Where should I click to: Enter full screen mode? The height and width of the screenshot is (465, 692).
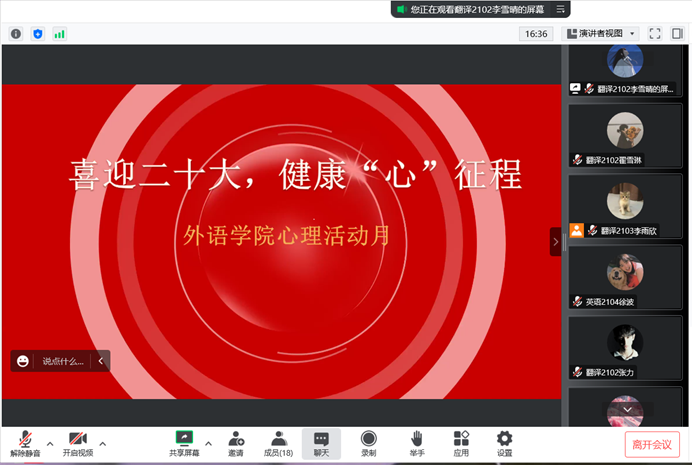[x=655, y=33]
